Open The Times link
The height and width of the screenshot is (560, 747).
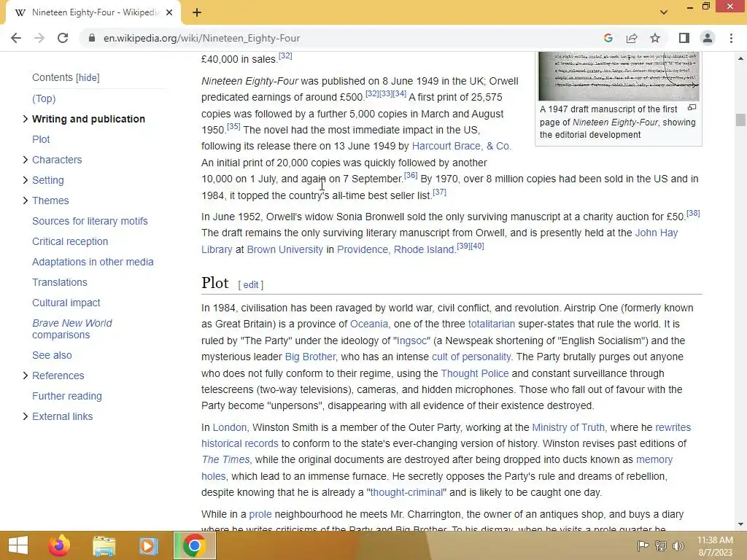[x=226, y=460]
